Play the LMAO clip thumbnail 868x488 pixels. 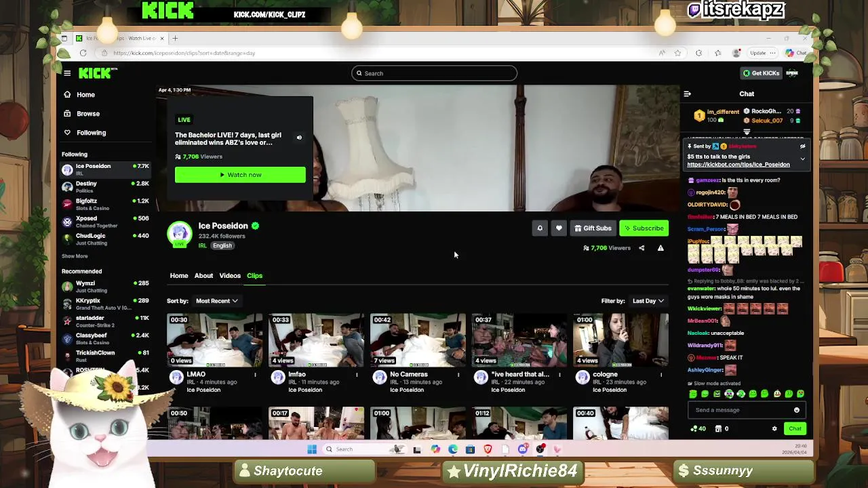214,340
